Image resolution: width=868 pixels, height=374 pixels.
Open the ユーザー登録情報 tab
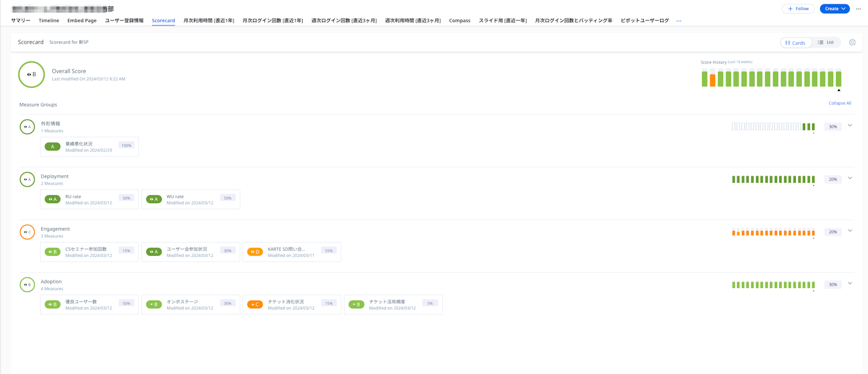[124, 20]
